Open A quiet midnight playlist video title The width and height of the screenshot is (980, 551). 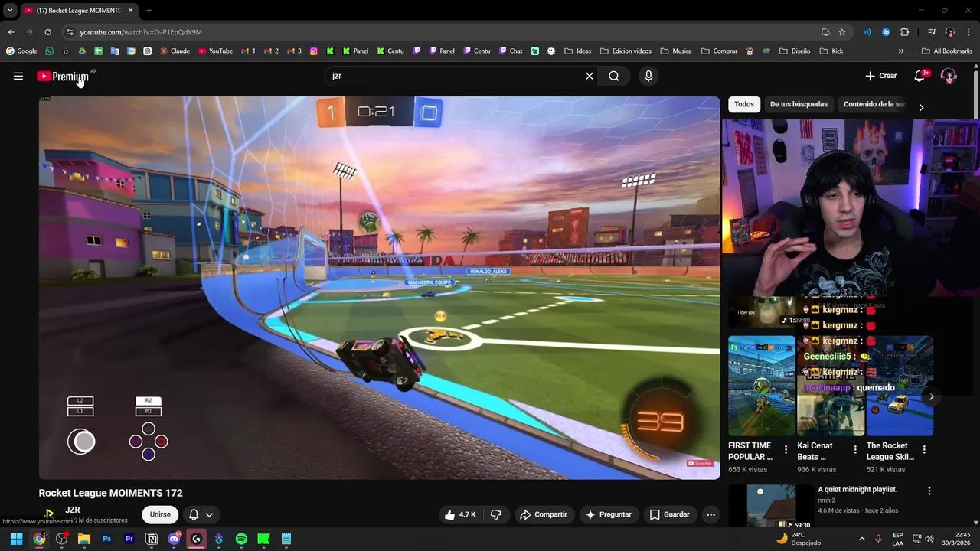coord(857,489)
